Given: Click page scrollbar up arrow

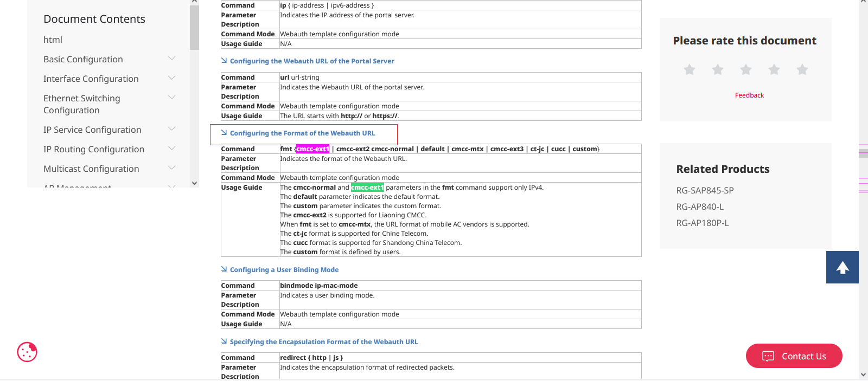Looking at the screenshot, I should click(863, 2).
